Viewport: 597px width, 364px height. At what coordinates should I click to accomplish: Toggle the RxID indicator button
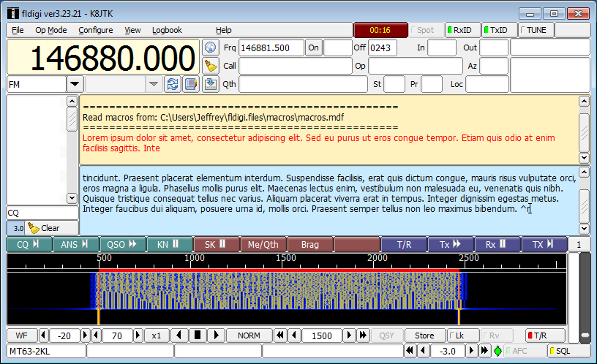[462, 30]
